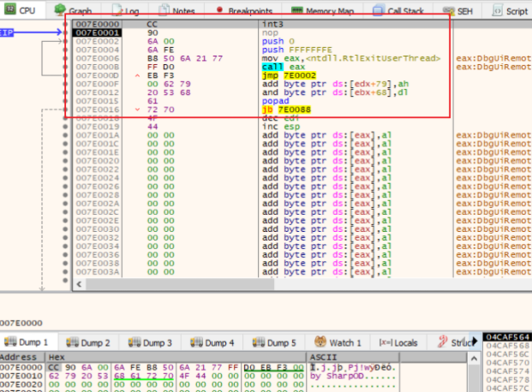Image resolution: width=532 pixels, height=392 pixels.
Task: Click the ASCII column header in dump
Action: coord(352,357)
